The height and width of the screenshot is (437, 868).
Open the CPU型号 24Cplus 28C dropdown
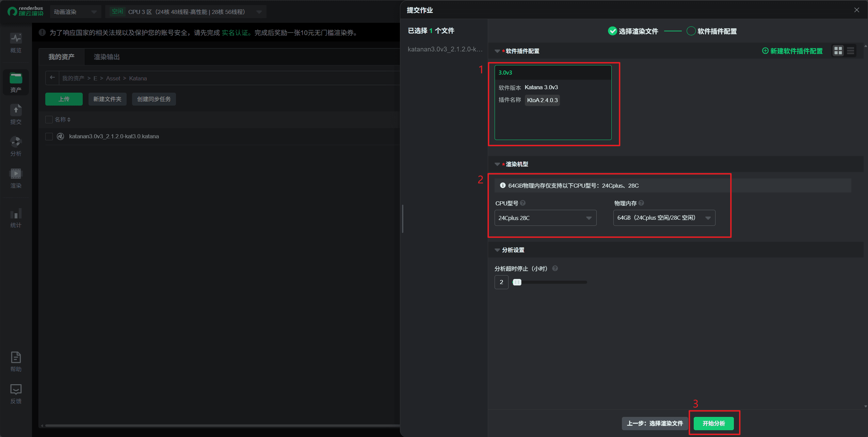point(545,218)
